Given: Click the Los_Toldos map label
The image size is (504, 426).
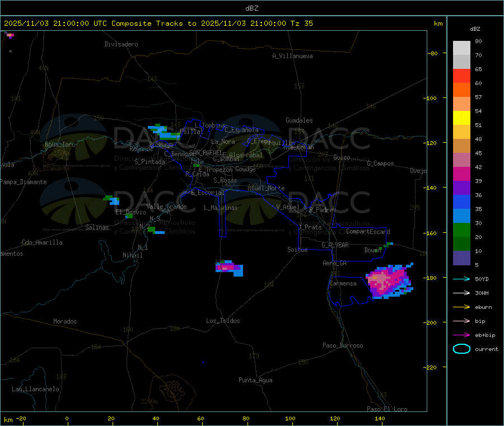Looking at the screenshot, I should coord(223,321).
